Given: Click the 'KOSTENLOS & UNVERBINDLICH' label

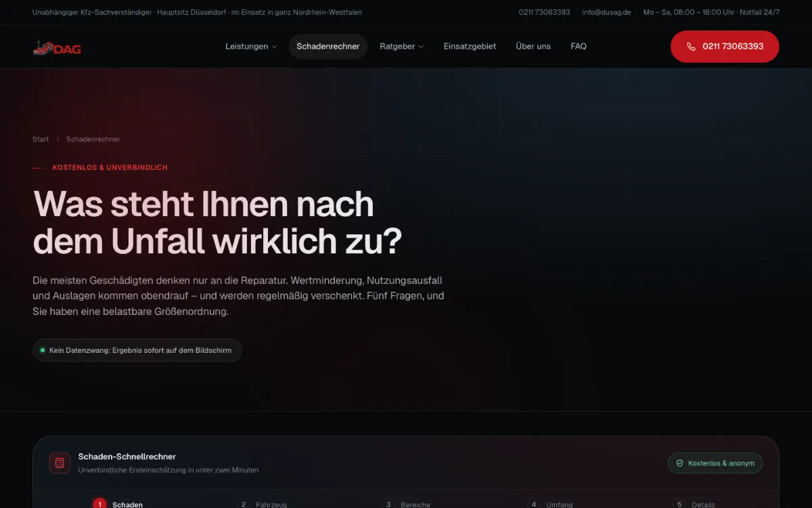Looking at the screenshot, I should (110, 167).
